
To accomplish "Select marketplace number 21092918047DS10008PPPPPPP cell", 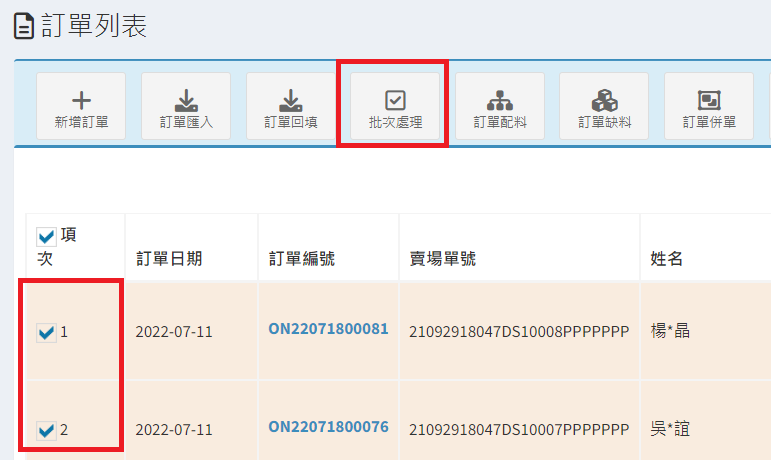I will pos(519,332).
